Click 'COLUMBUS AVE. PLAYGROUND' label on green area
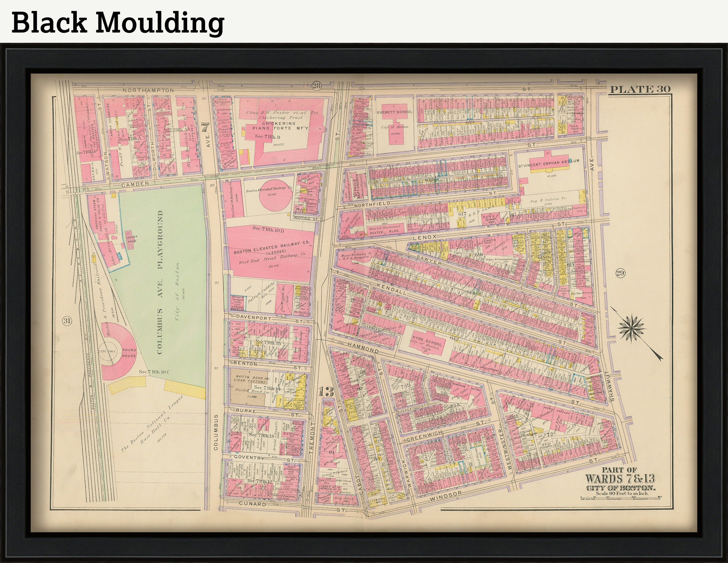 click(x=160, y=282)
